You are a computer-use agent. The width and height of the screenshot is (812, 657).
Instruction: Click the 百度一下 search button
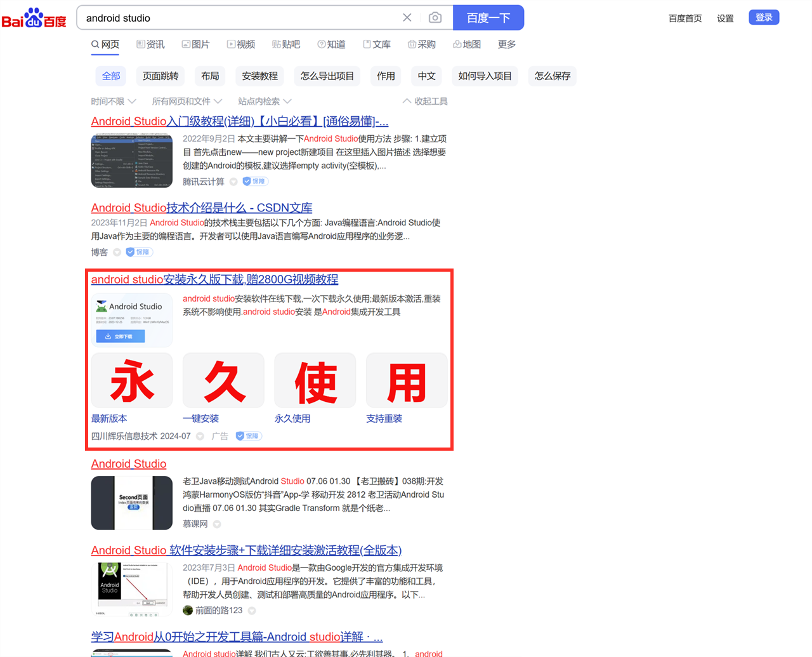tap(488, 18)
